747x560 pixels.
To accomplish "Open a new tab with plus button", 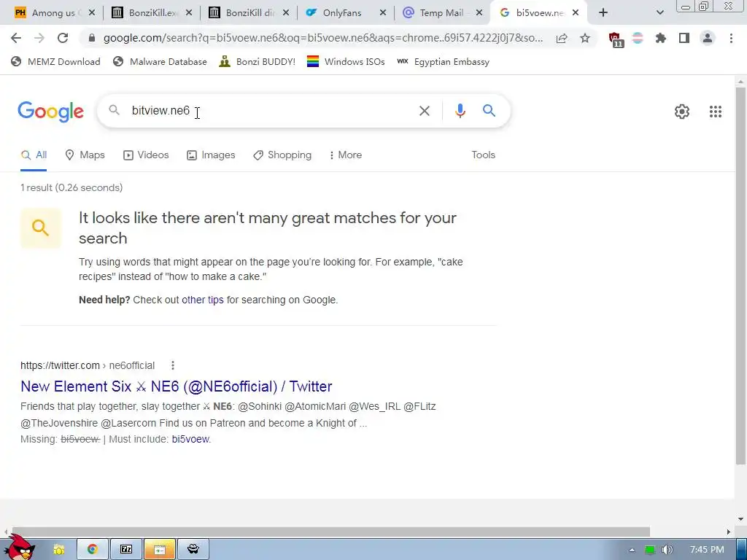I will point(603,13).
